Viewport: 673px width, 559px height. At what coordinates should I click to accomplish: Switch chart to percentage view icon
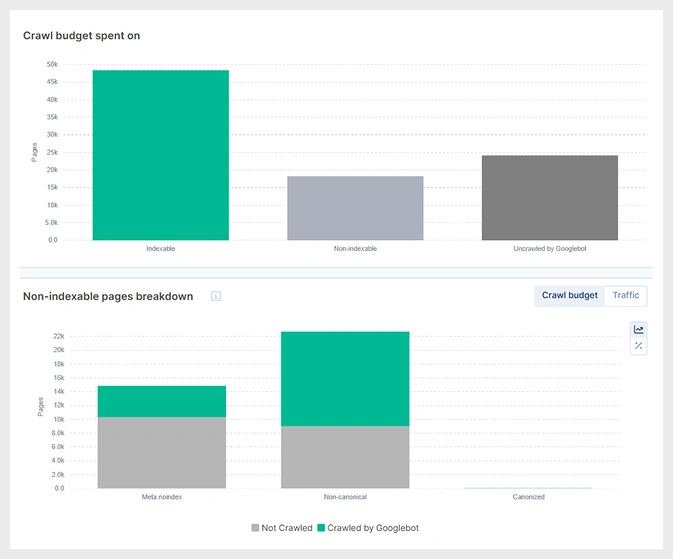point(639,346)
